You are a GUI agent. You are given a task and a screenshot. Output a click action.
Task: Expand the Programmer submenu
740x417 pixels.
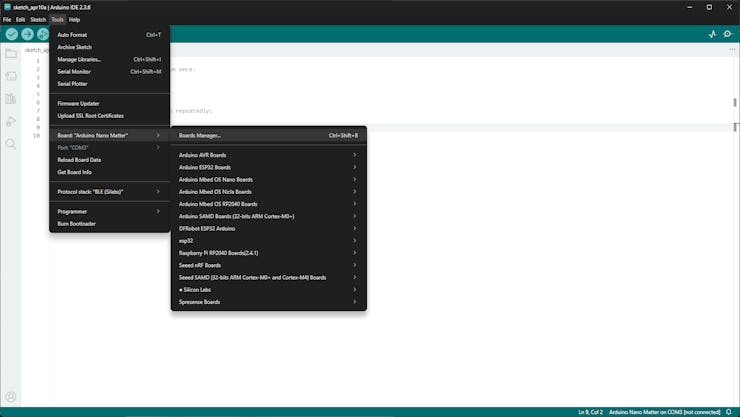(x=109, y=211)
